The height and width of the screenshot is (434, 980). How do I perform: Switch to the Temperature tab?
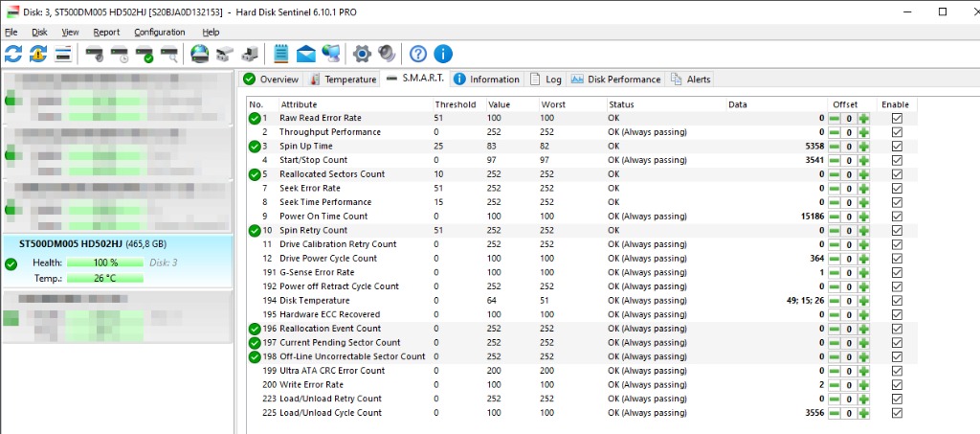tap(344, 80)
